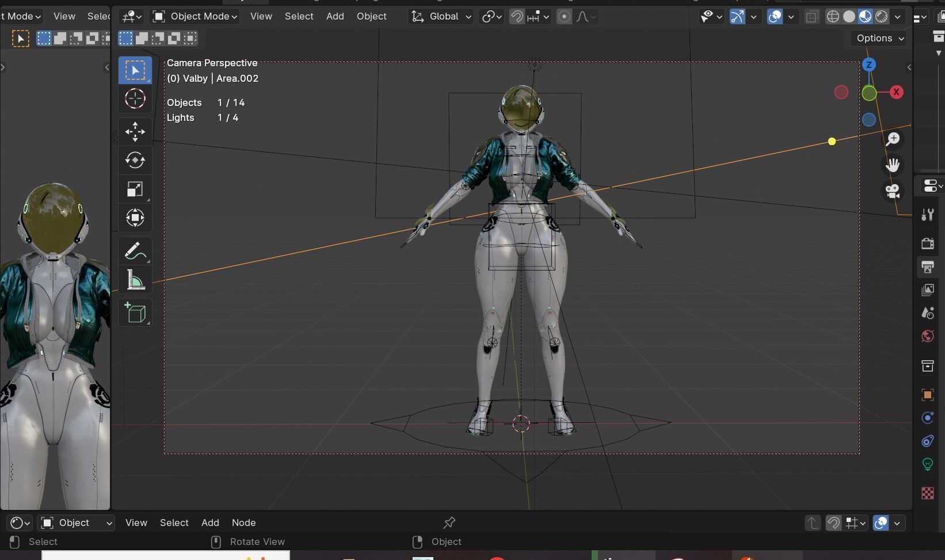945x560 pixels.
Task: Choose the Rotate tool
Action: click(x=135, y=160)
